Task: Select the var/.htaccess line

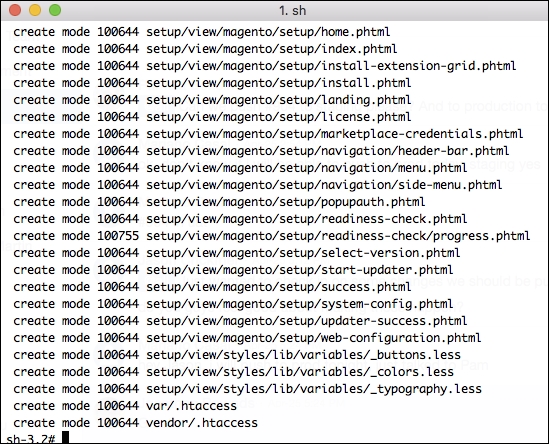Action: [x=125, y=406]
